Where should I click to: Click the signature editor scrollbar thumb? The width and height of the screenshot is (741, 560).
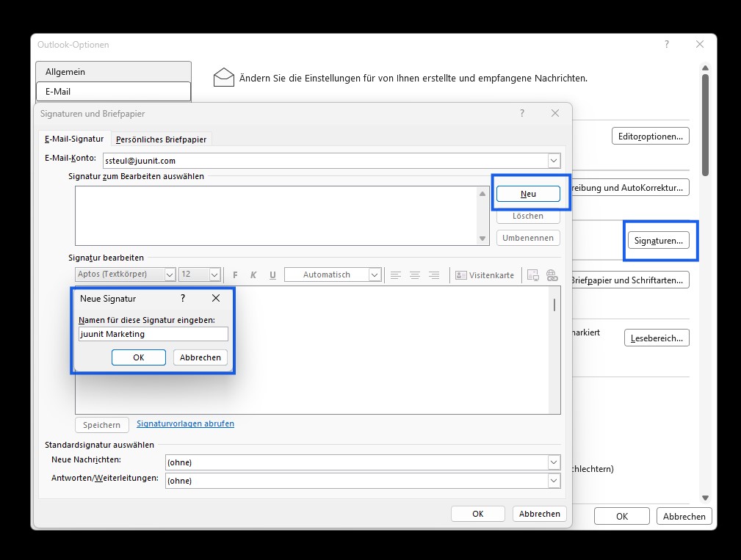coord(554,305)
